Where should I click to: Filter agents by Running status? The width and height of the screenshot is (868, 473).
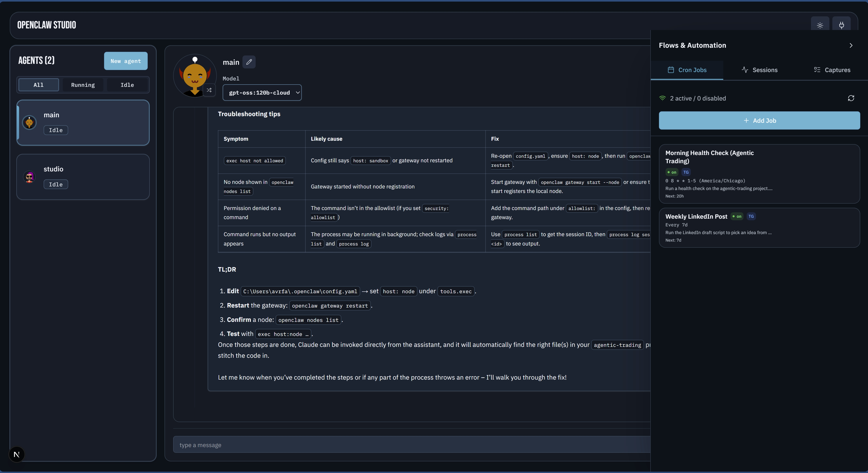point(83,85)
